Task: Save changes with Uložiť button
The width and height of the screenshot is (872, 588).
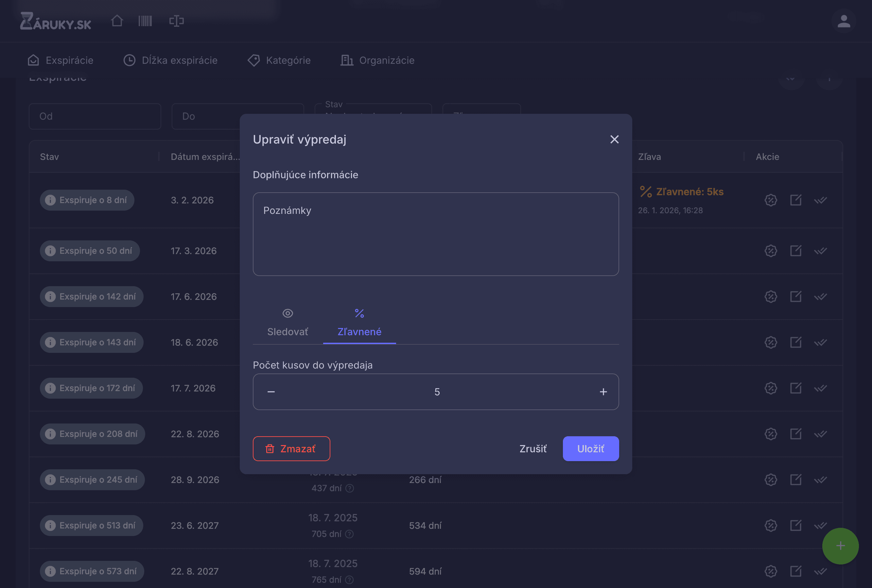Action: click(590, 449)
